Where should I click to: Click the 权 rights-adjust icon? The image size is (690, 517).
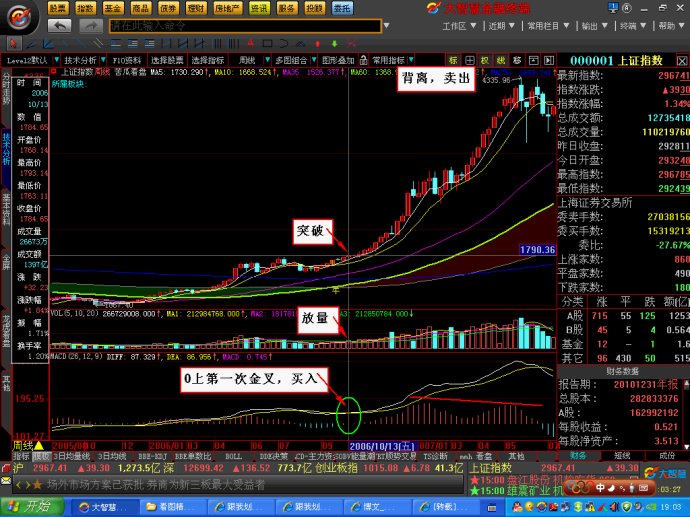click(x=485, y=60)
